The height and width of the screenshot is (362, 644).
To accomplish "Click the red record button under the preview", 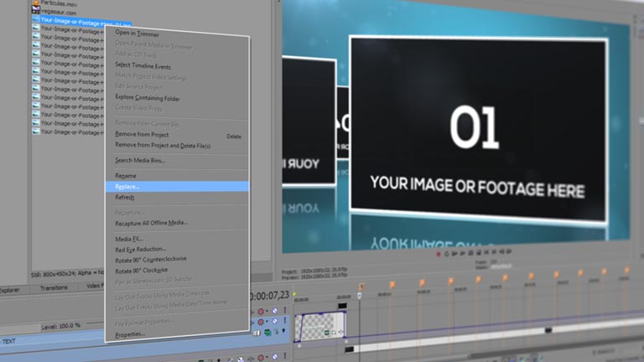I will [439, 255].
